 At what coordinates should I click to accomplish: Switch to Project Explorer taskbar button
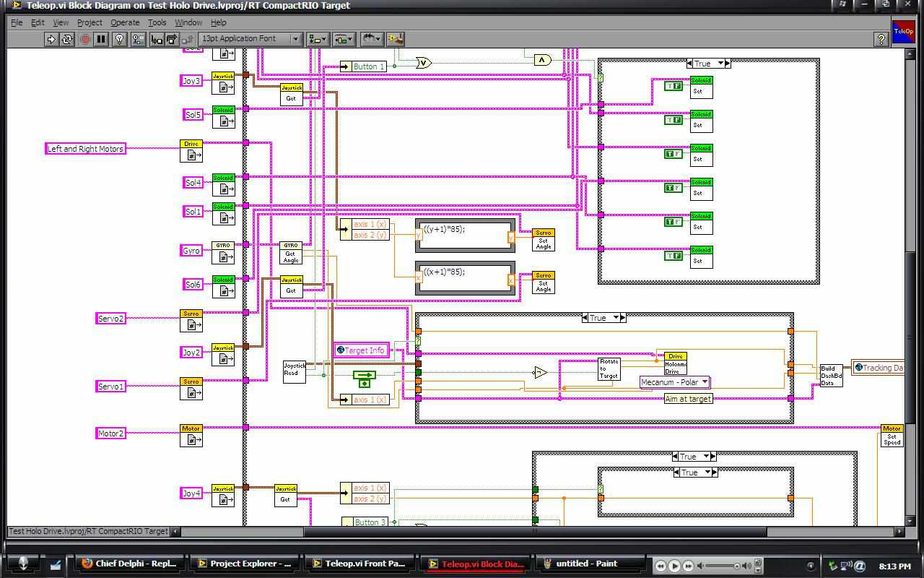tap(244, 564)
